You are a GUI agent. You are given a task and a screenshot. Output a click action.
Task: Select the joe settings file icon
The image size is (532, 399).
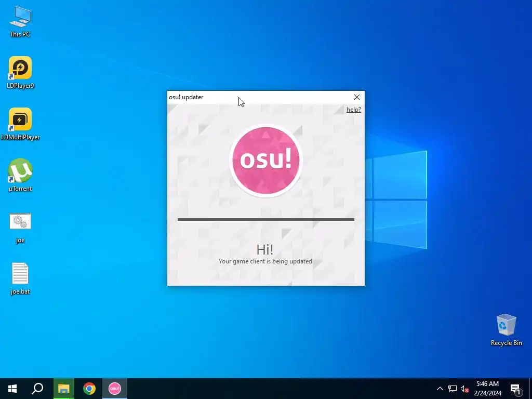tap(20, 228)
